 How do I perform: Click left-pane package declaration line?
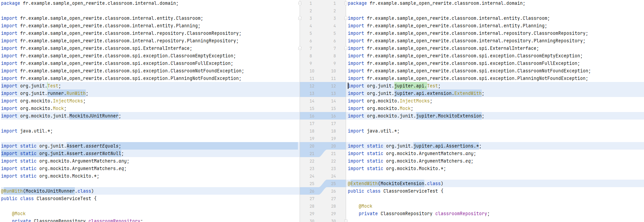point(90,3)
